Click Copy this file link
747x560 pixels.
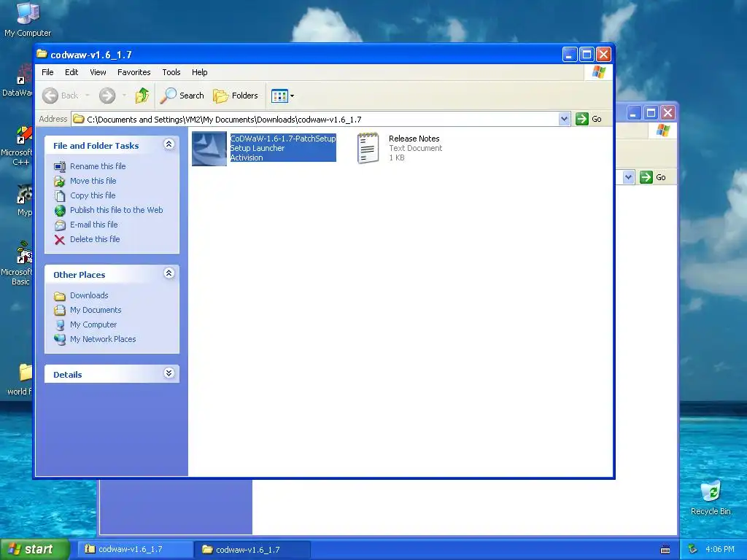tap(93, 195)
